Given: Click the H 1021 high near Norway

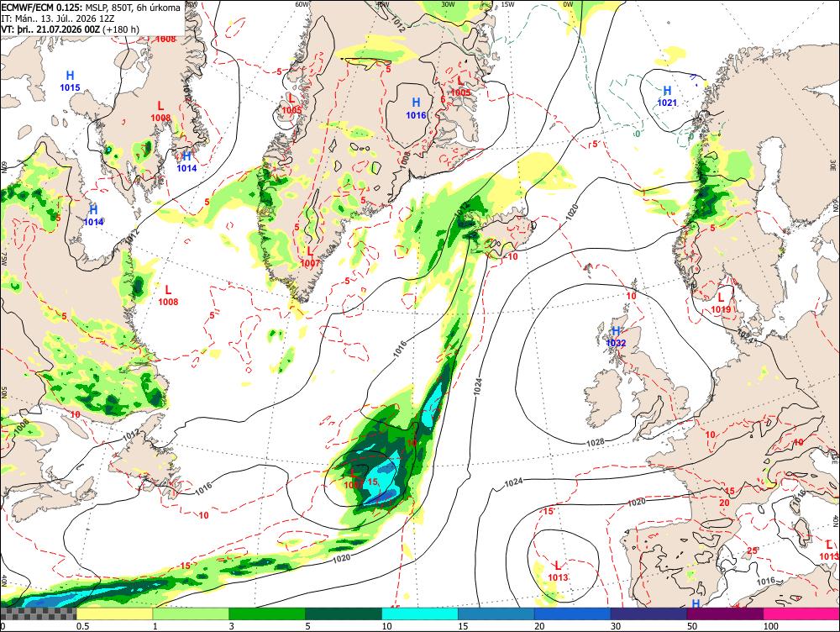Looking at the screenshot, I should point(667,97).
